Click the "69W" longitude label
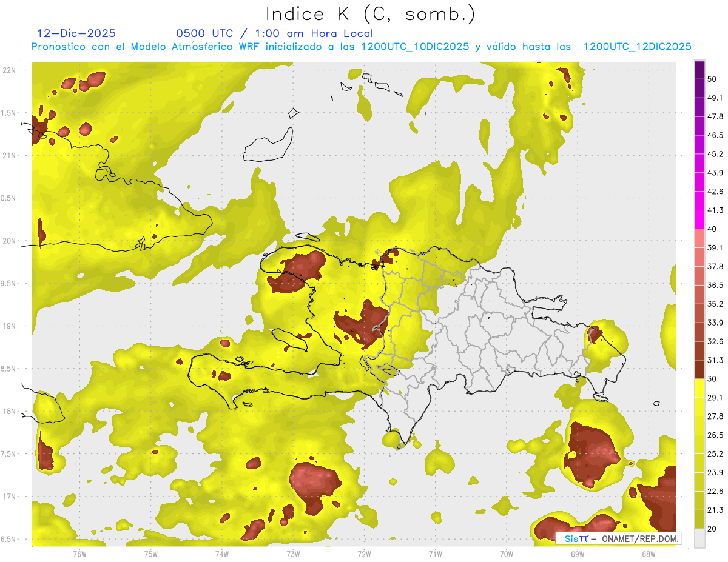Viewport: 728px width, 562px height. coord(578,554)
